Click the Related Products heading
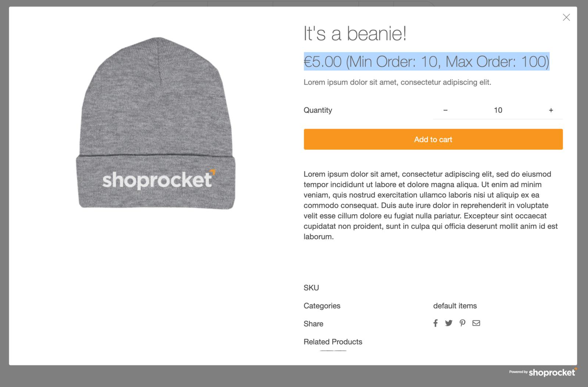Viewport: 588px width, 387px height. point(333,342)
